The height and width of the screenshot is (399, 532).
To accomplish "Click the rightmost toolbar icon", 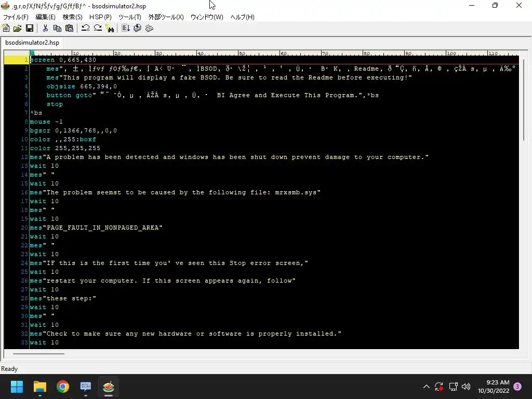I will [x=149, y=28].
